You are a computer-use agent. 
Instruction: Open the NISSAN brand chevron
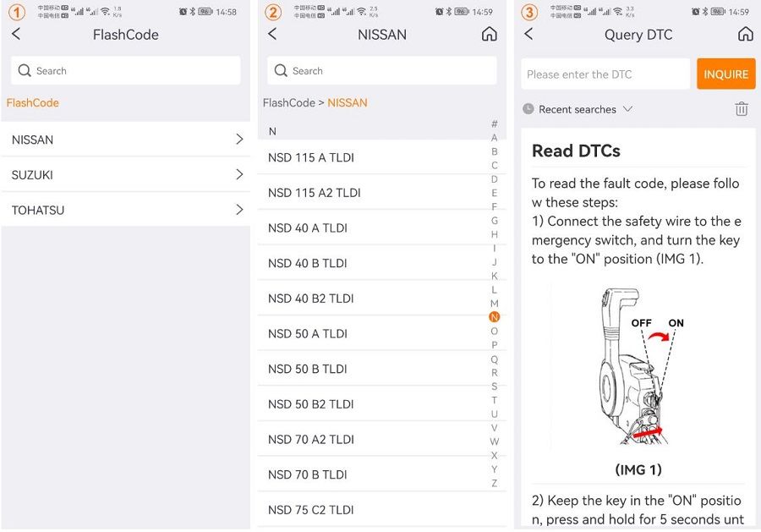(x=239, y=140)
